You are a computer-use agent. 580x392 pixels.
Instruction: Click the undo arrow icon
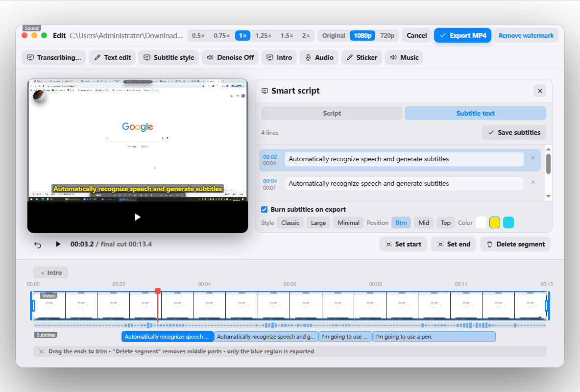click(38, 245)
